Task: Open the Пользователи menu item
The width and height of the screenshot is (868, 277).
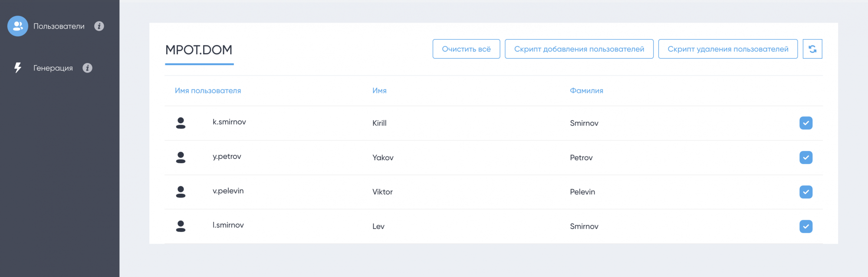Action: pyautogui.click(x=59, y=26)
